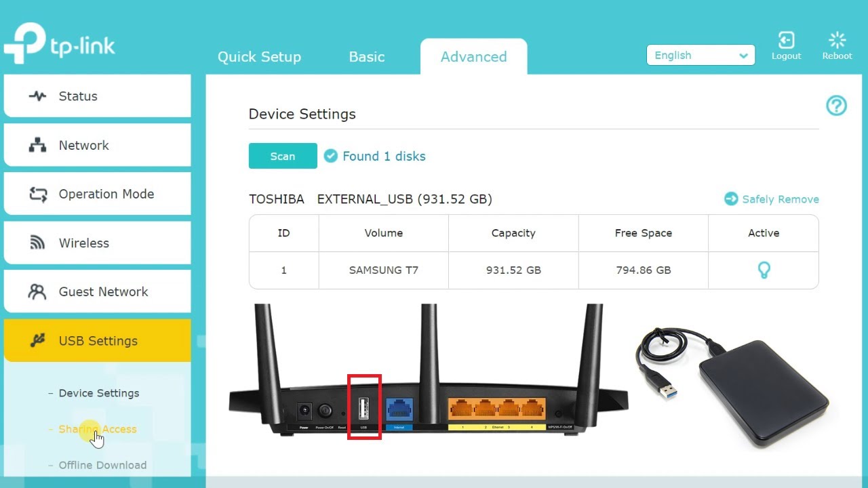
Task: Open the Operation Mode menu
Action: pos(97,194)
